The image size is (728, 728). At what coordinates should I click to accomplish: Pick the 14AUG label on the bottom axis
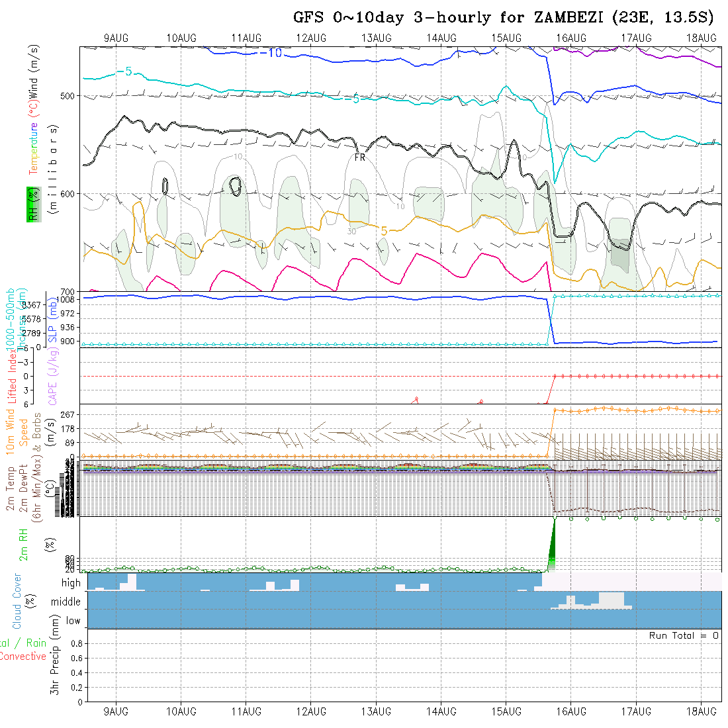(441, 711)
